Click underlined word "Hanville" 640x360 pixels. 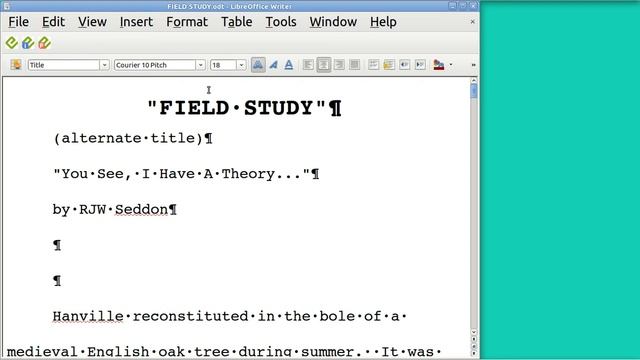88,316
